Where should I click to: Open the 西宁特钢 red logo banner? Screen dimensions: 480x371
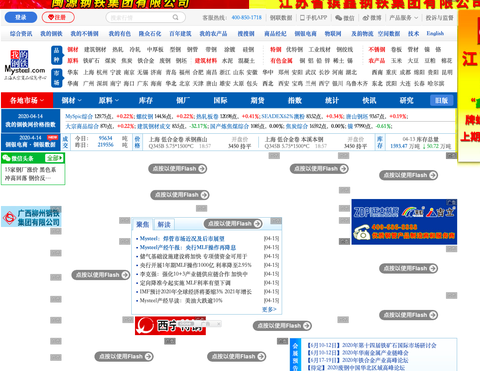pyautogui.click(x=170, y=326)
